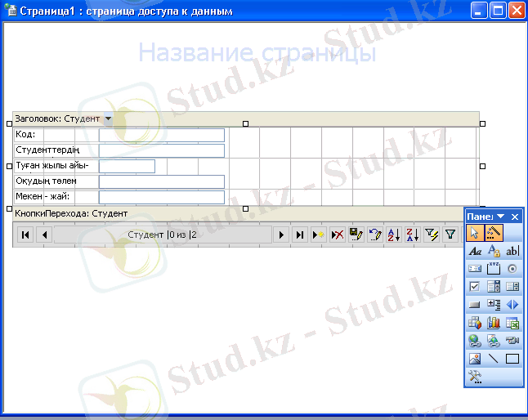Click the Код text input field
Image resolution: width=528 pixels, height=420 pixels.
tap(161, 135)
